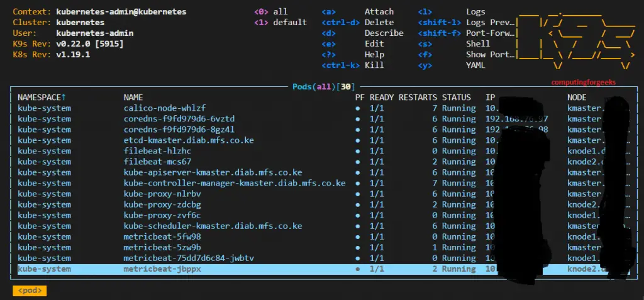Click port-forward dot for metricbeat-5zw9b row

pyautogui.click(x=358, y=247)
